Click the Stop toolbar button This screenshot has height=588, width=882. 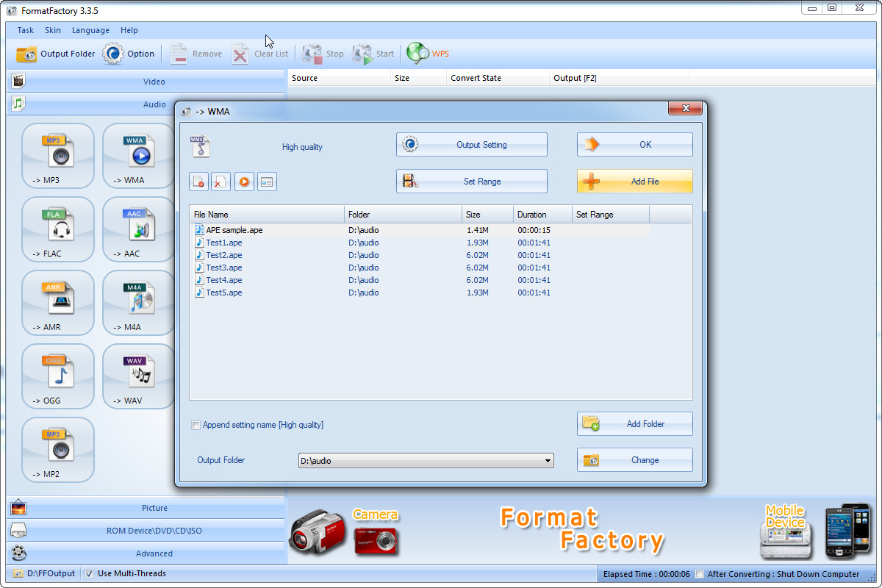(323, 54)
